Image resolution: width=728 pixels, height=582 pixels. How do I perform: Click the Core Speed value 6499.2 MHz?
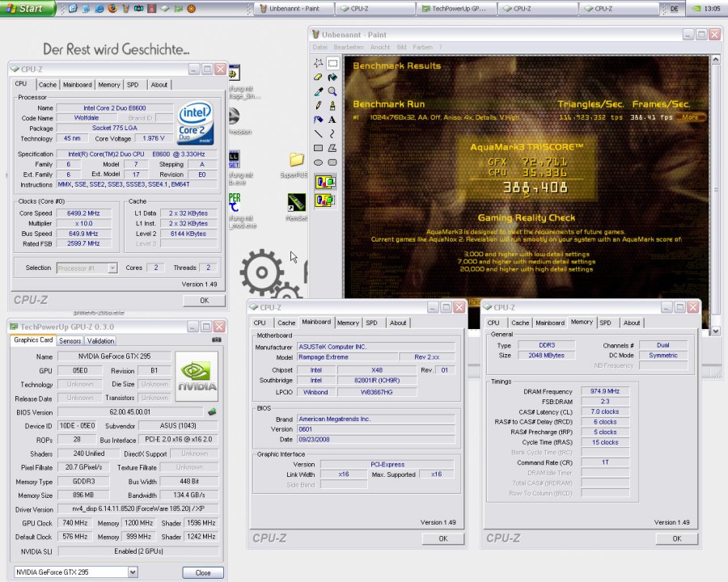pyautogui.click(x=83, y=213)
